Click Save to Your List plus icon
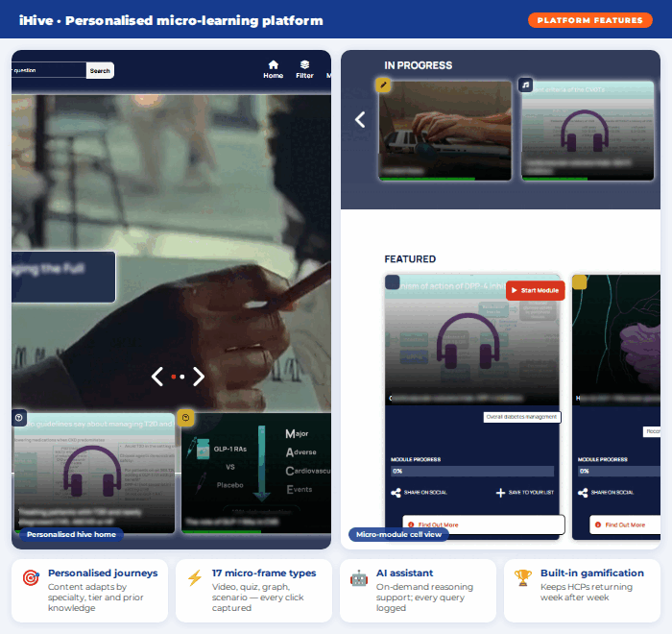Screen dimensions: 672x634 pos(500,493)
